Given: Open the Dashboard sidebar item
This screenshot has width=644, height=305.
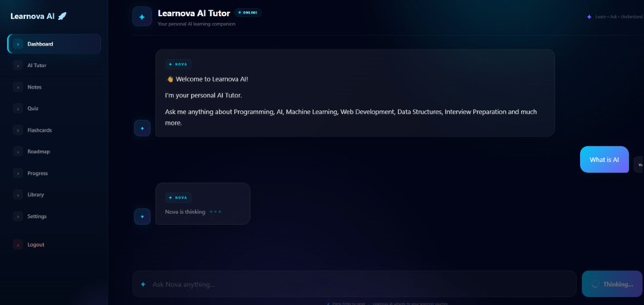Looking at the screenshot, I should pyautogui.click(x=54, y=44).
